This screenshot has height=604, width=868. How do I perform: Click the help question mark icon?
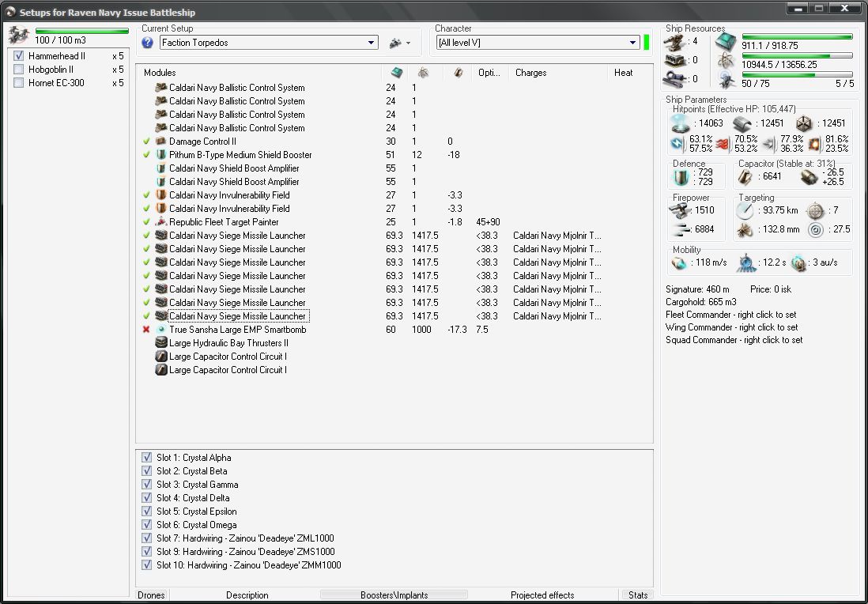[x=147, y=43]
